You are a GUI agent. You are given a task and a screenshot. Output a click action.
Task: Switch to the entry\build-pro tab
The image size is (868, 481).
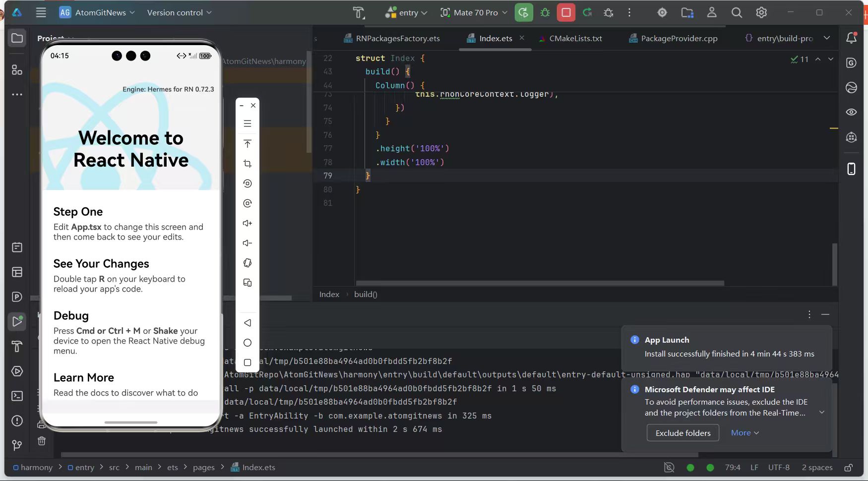[x=779, y=38]
